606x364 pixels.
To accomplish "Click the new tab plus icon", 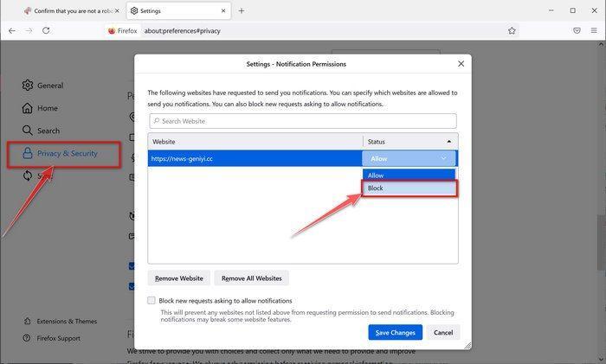I will click(x=242, y=11).
